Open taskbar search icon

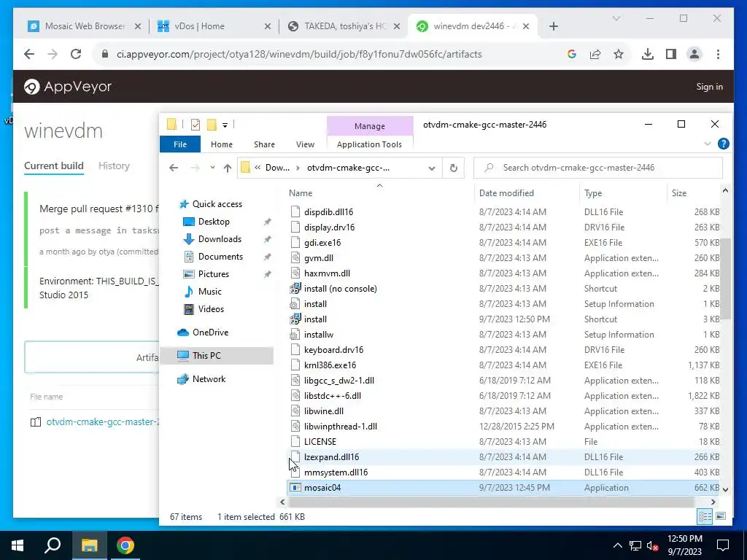pos(53,545)
